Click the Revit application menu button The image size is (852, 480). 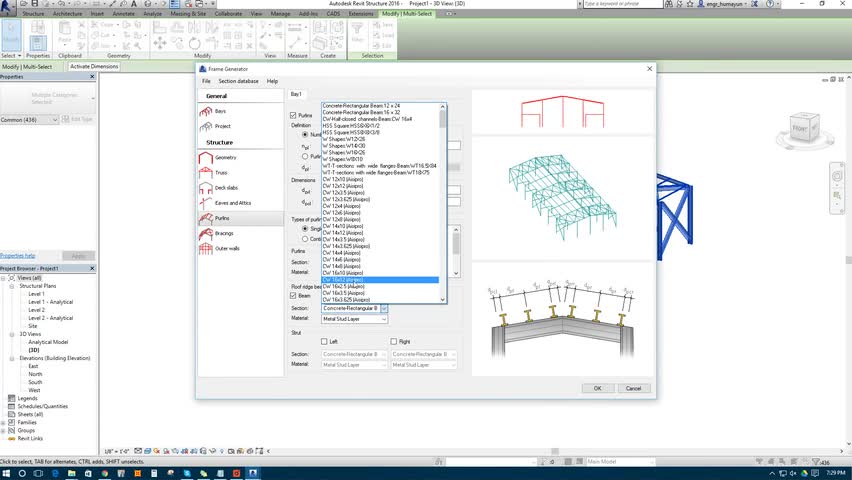[7, 8]
